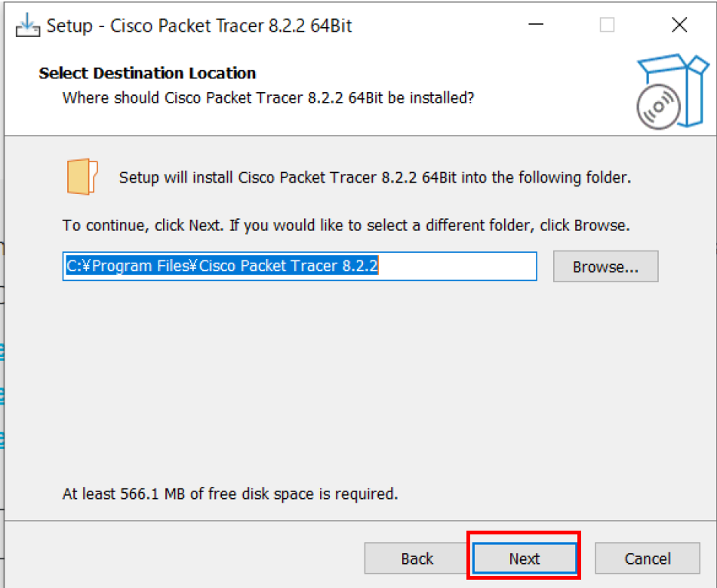Image resolution: width=717 pixels, height=588 pixels.
Task: Click the free disk space requirement text
Action: pos(229,494)
